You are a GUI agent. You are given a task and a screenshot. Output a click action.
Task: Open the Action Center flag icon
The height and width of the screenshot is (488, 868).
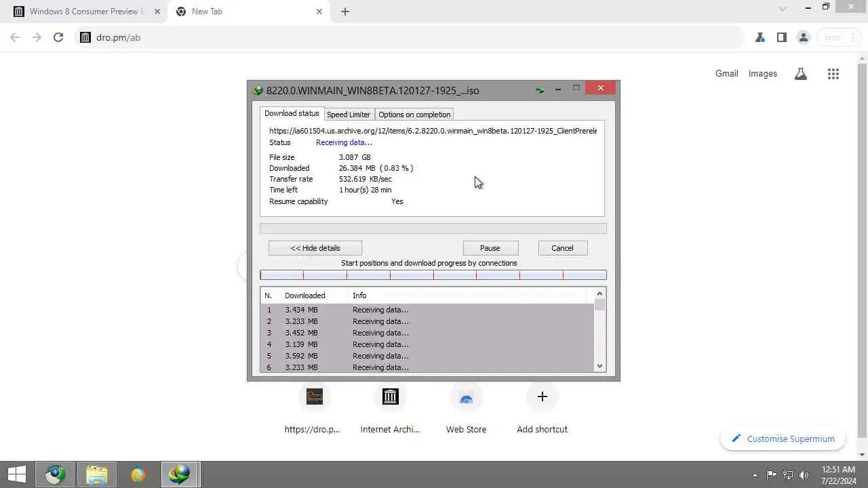[771, 474]
